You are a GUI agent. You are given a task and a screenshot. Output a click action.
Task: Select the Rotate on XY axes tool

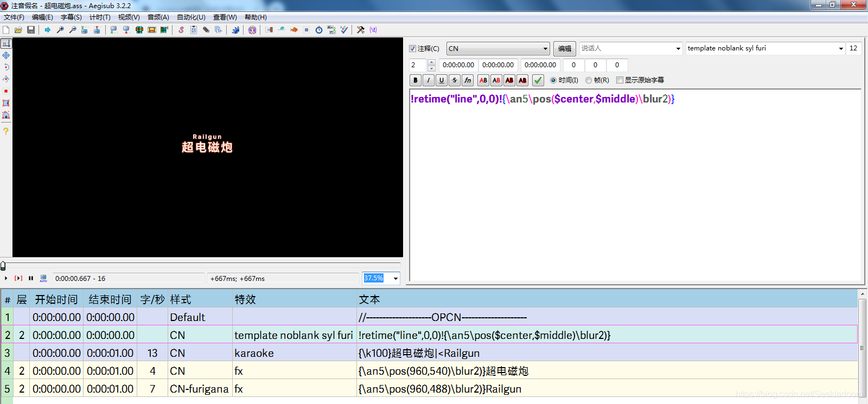click(6, 79)
